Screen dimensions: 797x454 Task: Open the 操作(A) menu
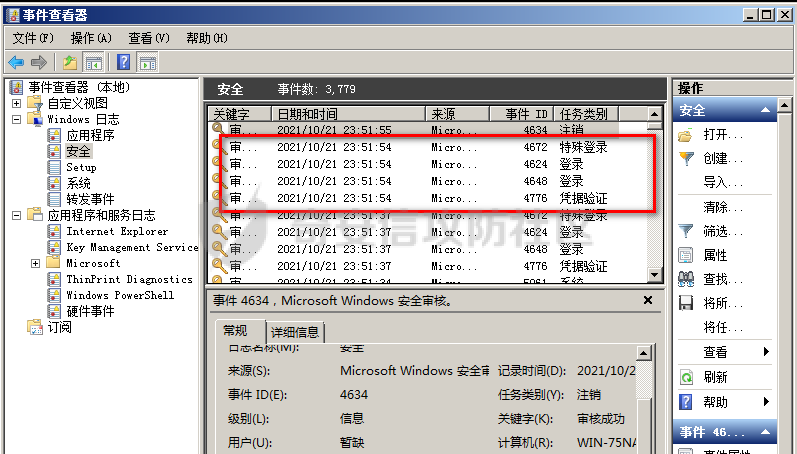click(91, 38)
